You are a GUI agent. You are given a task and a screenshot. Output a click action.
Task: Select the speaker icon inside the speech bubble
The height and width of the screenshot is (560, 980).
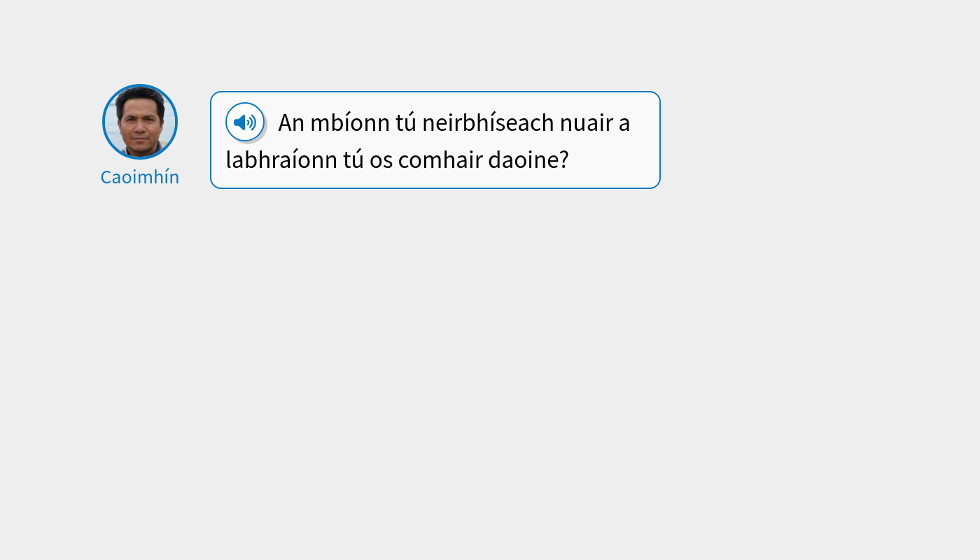pos(245,122)
